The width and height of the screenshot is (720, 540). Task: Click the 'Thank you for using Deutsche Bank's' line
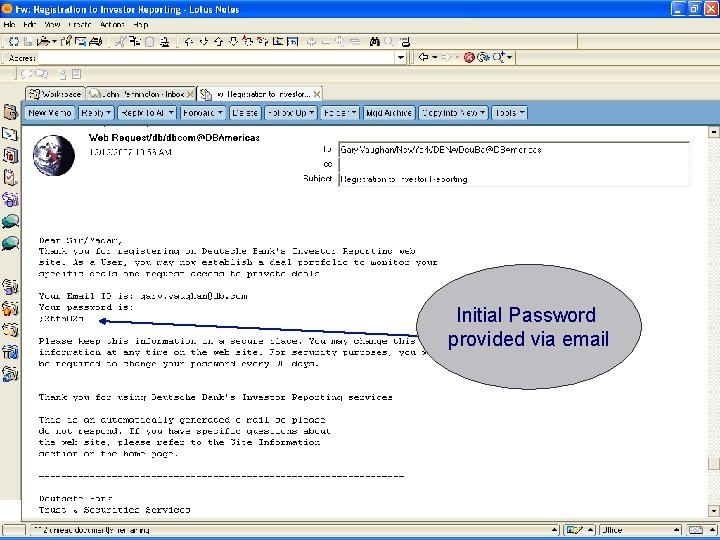coord(215,397)
